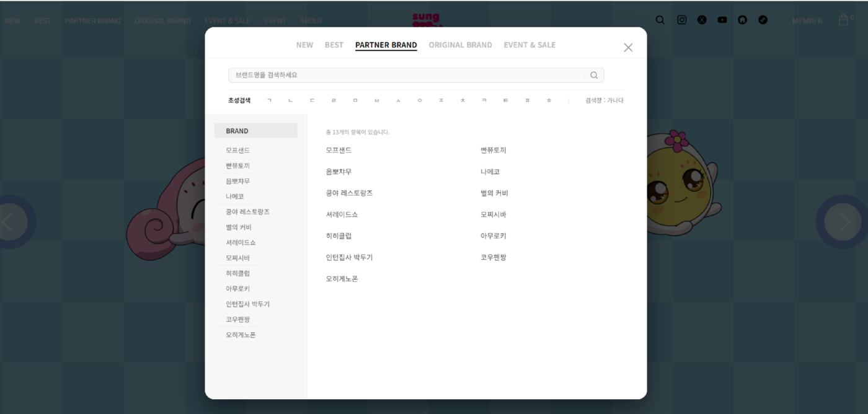Open 오히게노폰 link in the main brand list
868x414 pixels.
pos(342,279)
